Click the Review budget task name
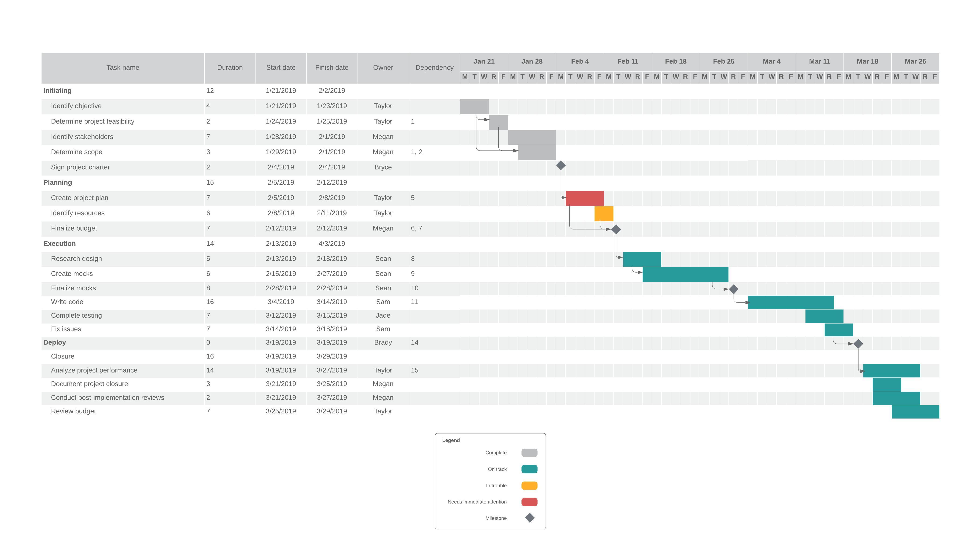Screen dimensions: 980x556 73,411
